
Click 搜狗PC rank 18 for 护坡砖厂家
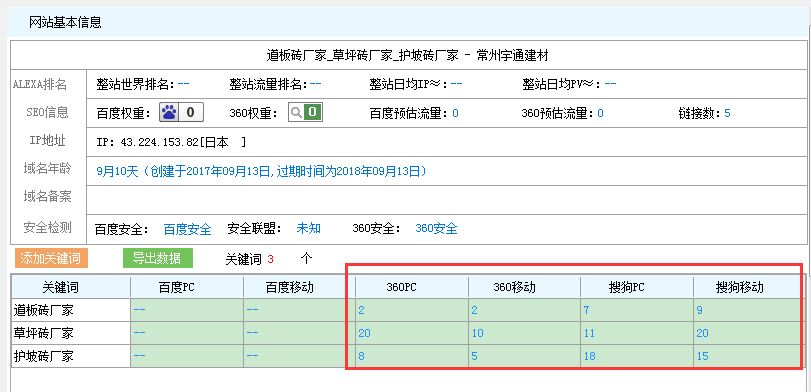589,356
